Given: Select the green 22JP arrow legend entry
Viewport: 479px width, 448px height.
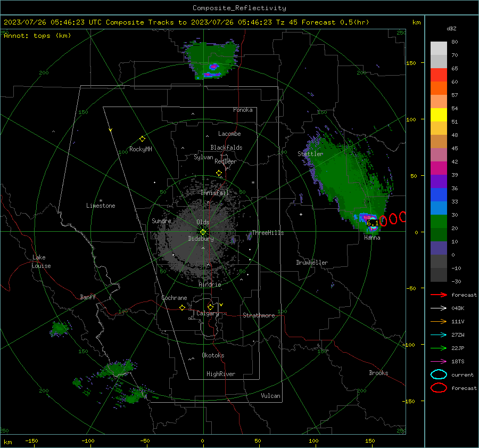Looking at the screenshot, I should tap(439, 348).
